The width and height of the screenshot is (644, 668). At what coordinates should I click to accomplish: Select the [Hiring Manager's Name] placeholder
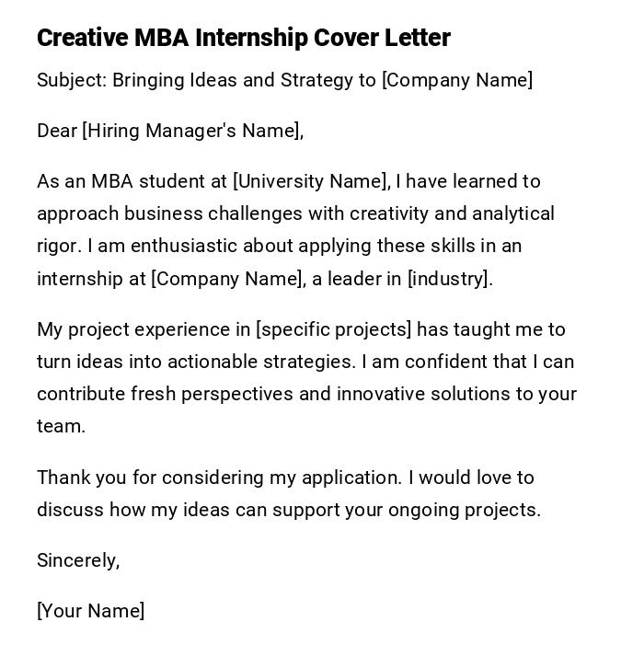[192, 131]
